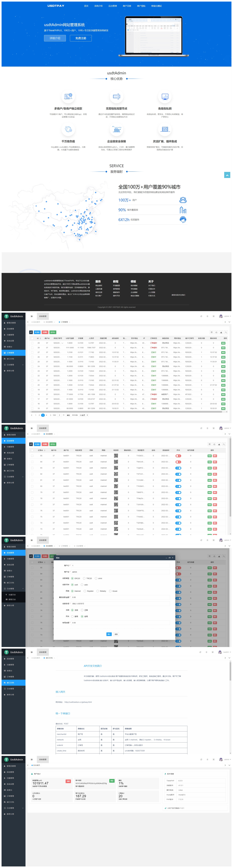Image resolution: width=233 pixels, height=868 pixels.
Task: Click top-right refresh icon in 接口文档 panel
Action: tap(200, 652)
